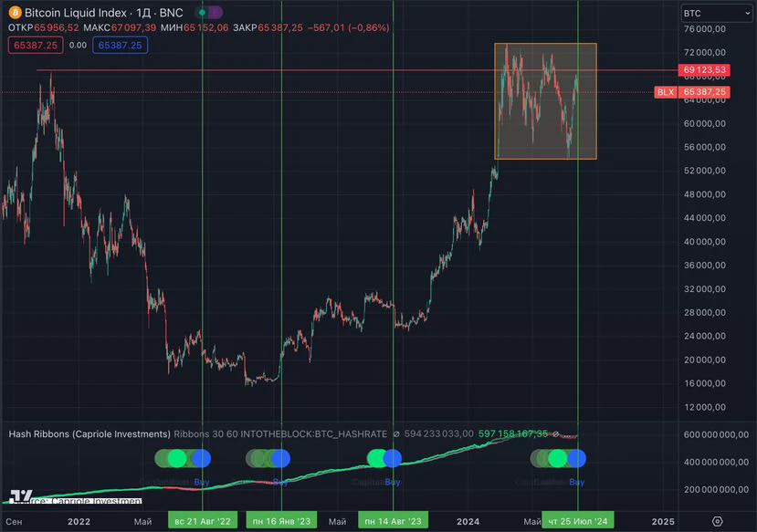This screenshot has height=532, width=757.
Task: Click the 2025 label on the time axis
Action: pyautogui.click(x=663, y=521)
